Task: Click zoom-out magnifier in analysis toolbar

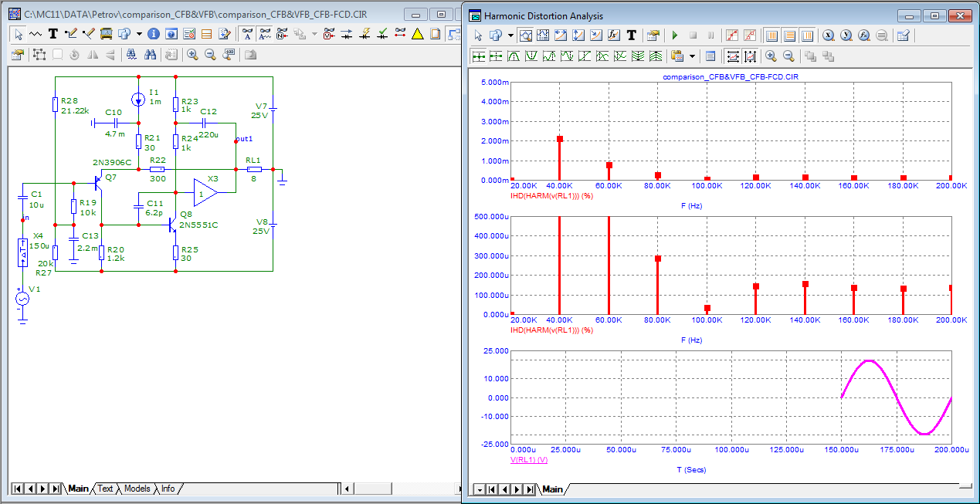Action: click(788, 56)
